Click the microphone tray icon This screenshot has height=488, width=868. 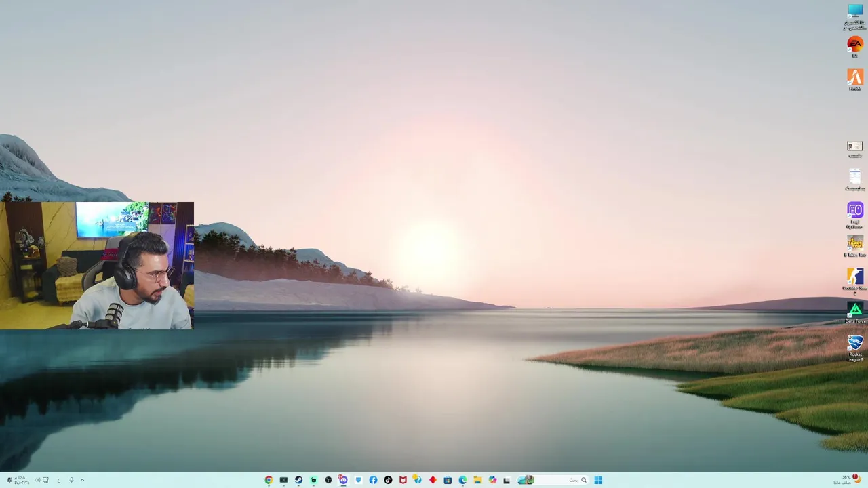(71, 480)
